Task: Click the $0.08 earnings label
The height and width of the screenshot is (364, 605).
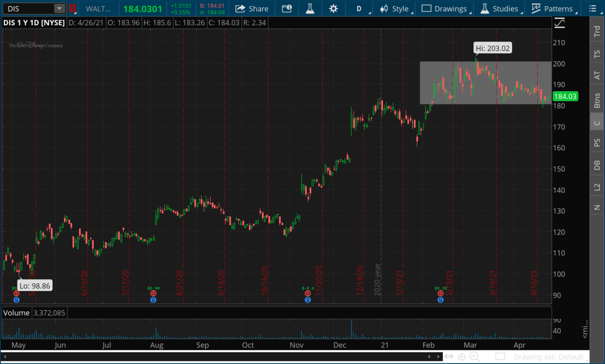Action: pyautogui.click(x=153, y=288)
